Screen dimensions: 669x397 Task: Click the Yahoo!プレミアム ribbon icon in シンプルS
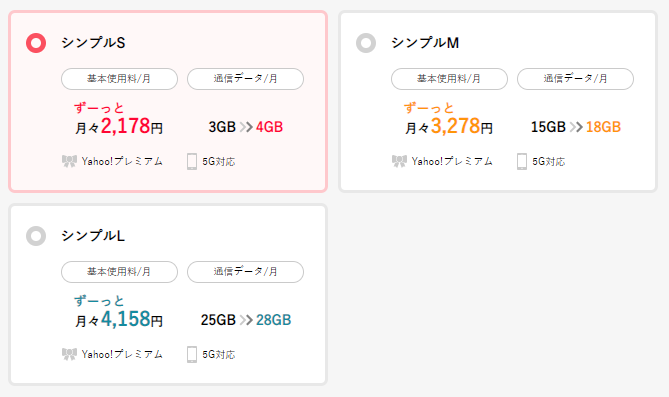[x=69, y=161]
